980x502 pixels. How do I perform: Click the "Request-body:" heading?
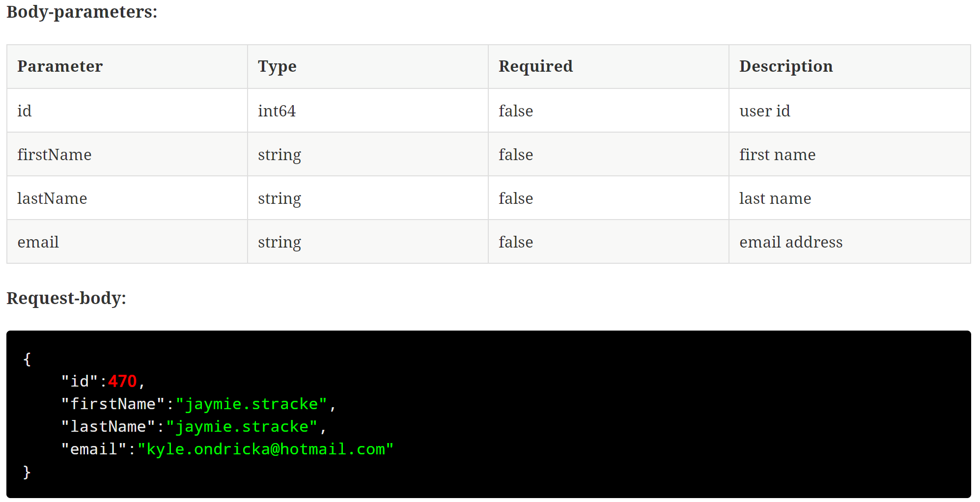click(66, 298)
